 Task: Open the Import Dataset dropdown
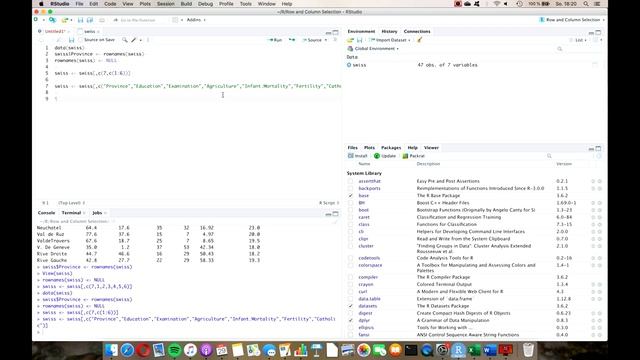coord(390,40)
